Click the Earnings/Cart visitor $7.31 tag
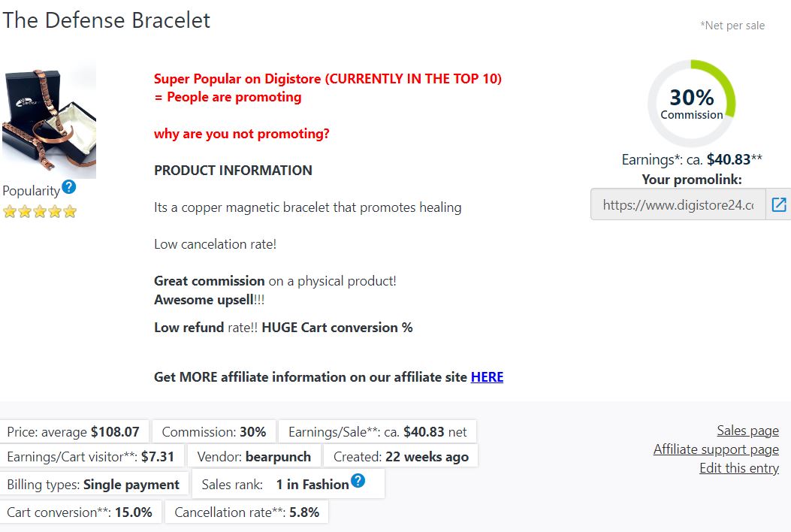The image size is (791, 532). point(92,457)
